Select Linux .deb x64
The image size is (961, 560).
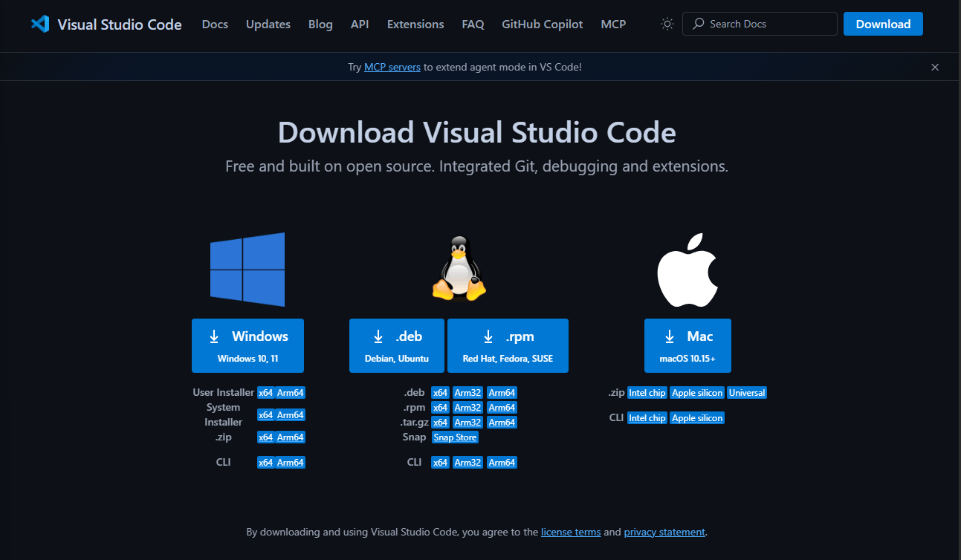[x=441, y=393]
